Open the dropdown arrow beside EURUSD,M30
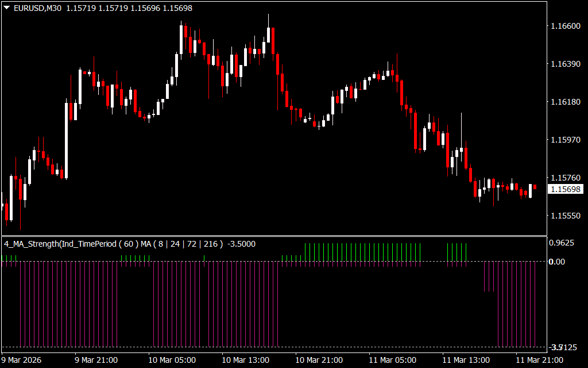This screenshot has height=368, width=588. 6,8
